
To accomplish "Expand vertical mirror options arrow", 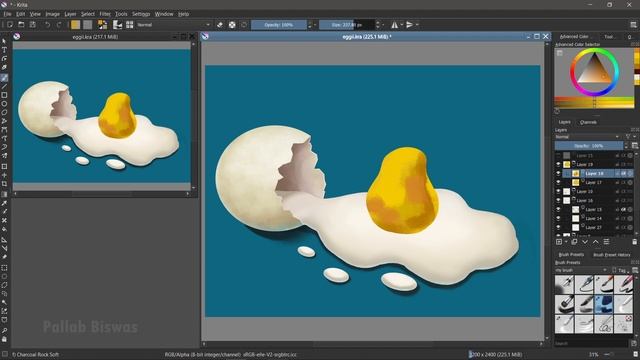I will (x=417, y=25).
